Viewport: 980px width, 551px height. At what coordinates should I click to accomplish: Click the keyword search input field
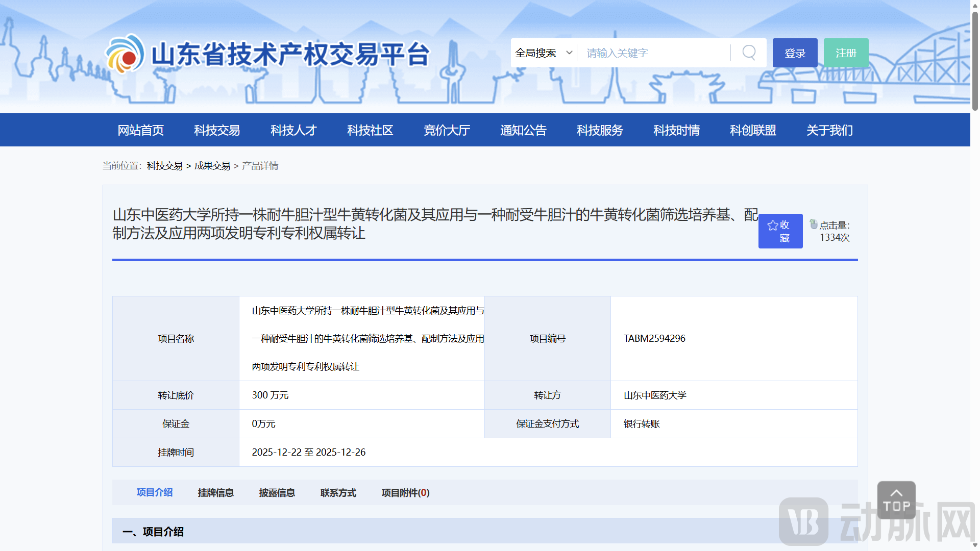click(x=653, y=52)
